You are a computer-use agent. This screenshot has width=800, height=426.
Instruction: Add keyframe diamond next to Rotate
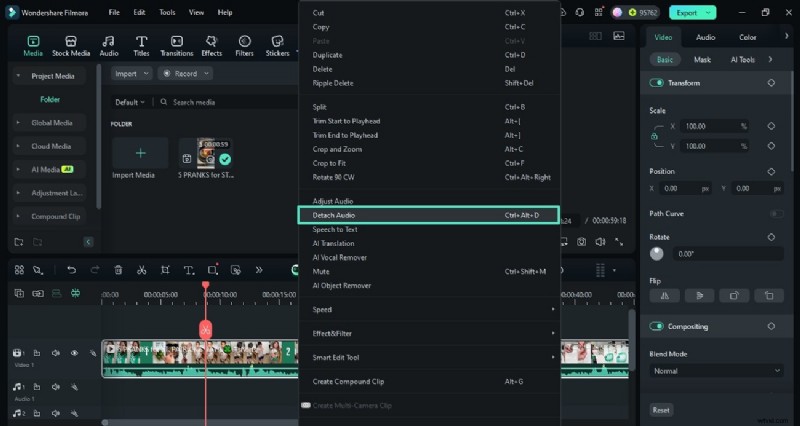[x=771, y=237]
